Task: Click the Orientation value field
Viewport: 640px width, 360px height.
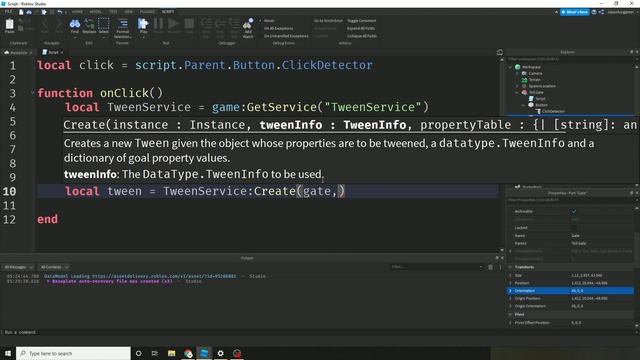Action: coord(602,291)
